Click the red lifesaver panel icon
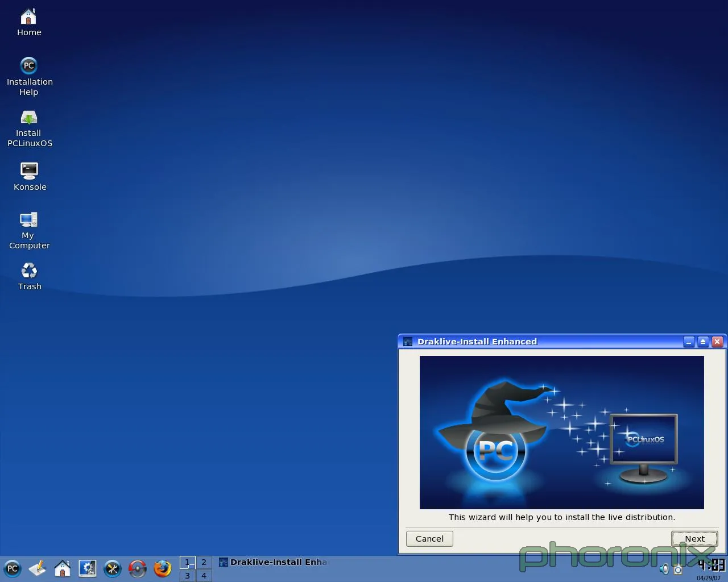Image resolution: width=728 pixels, height=582 pixels. 138,568
